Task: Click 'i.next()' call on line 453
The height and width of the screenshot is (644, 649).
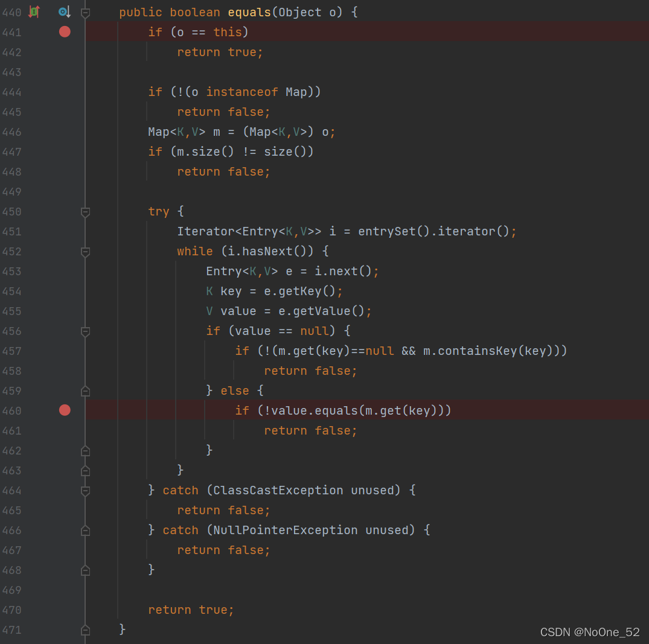Action: 343,271
